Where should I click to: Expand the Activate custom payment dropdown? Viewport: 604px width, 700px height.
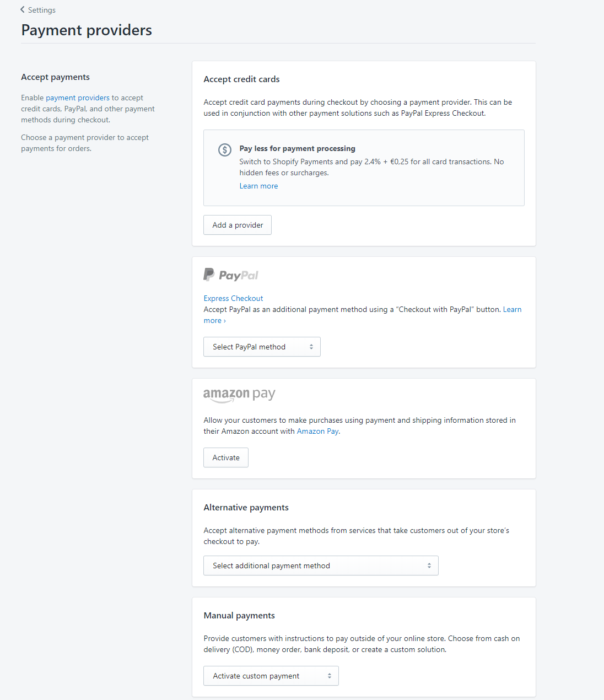(x=271, y=676)
